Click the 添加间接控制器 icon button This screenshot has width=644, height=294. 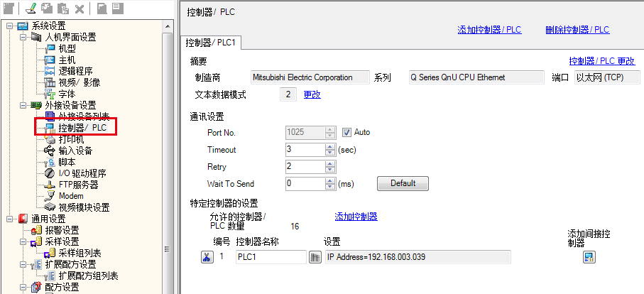pos(589,257)
